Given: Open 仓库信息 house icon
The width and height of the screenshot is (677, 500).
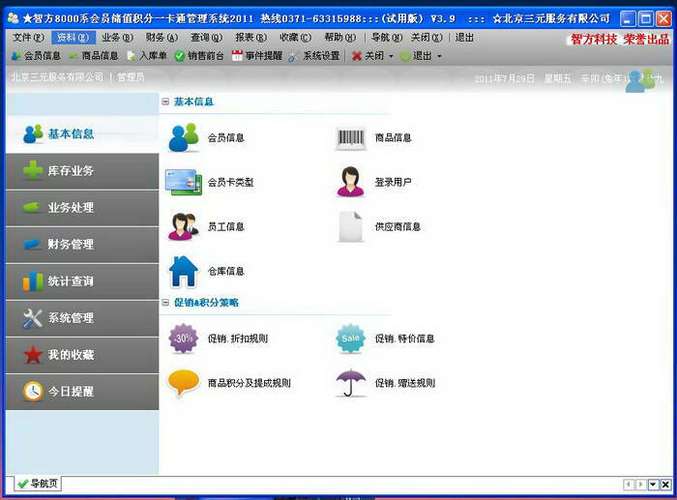Looking at the screenshot, I should (183, 271).
